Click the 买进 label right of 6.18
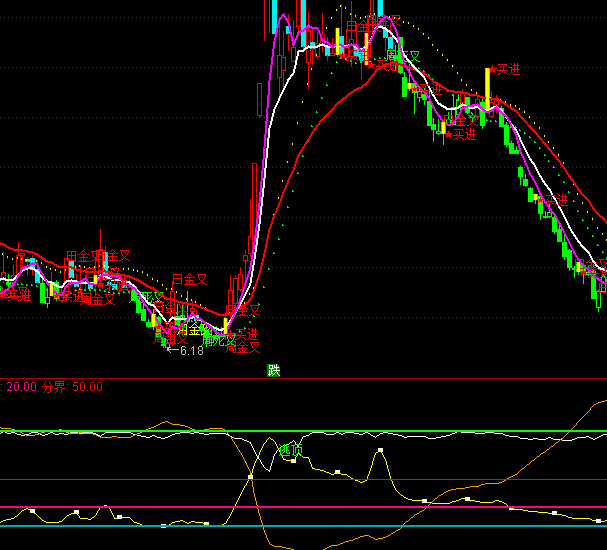 [x=245, y=334]
